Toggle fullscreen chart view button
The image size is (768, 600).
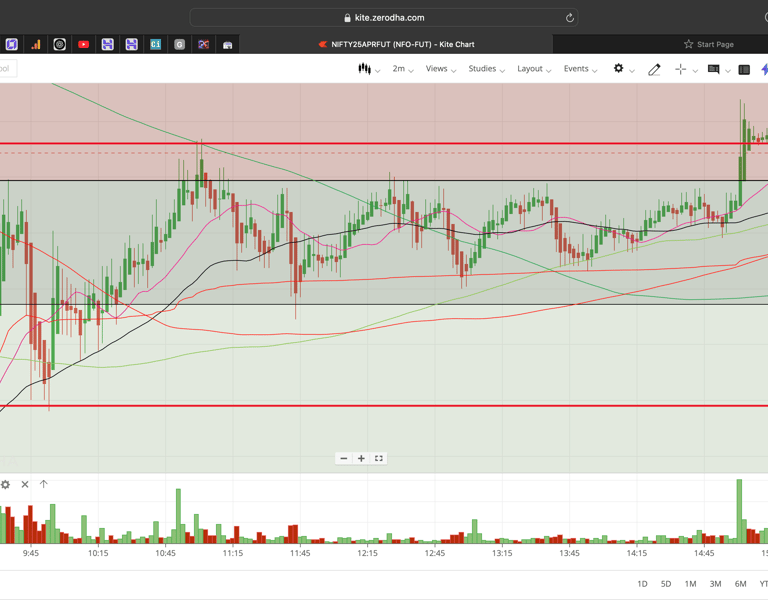[379, 458]
